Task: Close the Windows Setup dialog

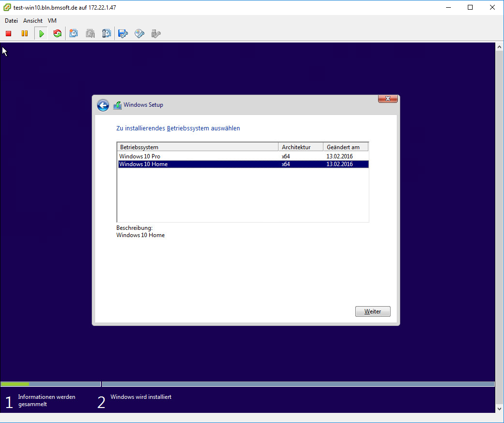Action: [x=388, y=99]
